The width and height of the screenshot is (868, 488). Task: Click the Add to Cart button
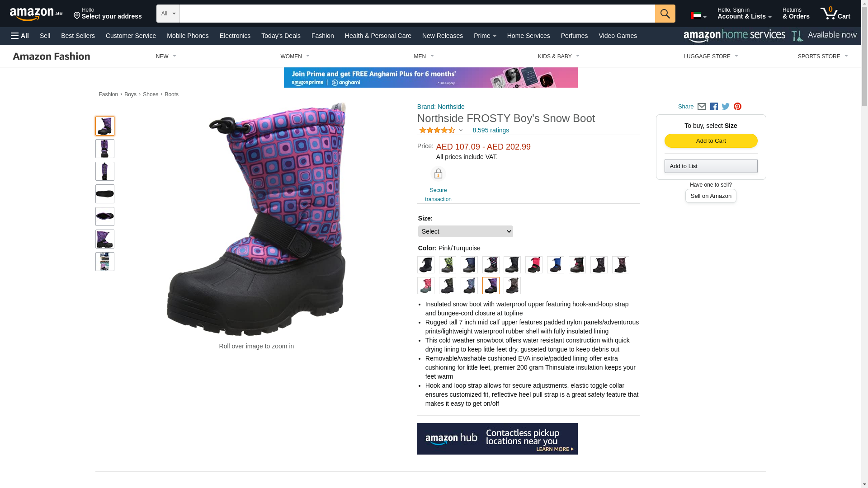(711, 141)
